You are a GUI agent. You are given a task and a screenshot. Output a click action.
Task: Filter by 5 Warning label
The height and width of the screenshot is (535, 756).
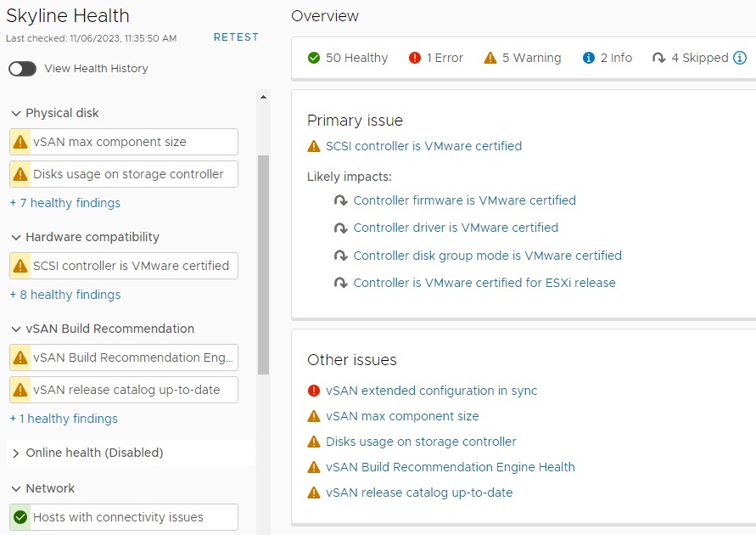click(x=532, y=58)
